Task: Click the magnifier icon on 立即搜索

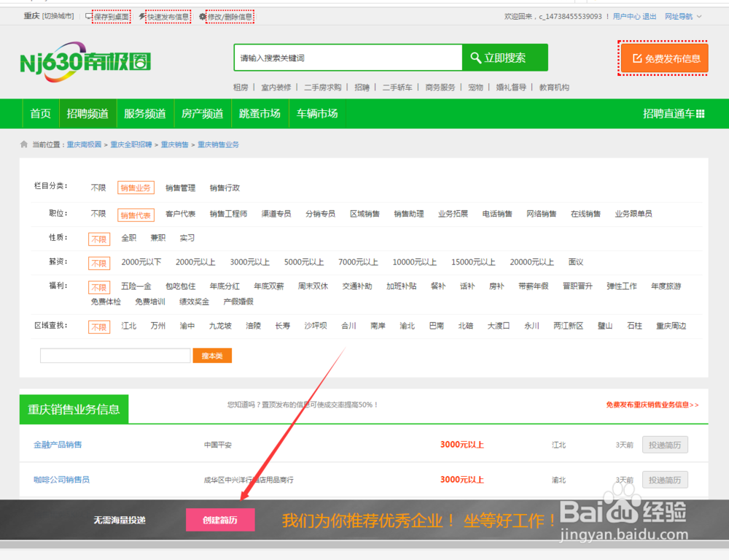Action: tap(477, 57)
